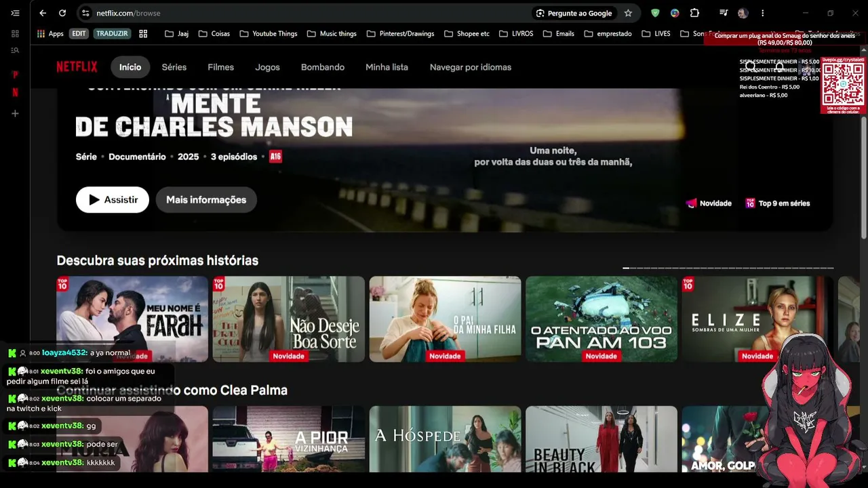Open the Meu Nome é Farah thumbnail
Viewport: 868px width, 488px height.
point(132,319)
